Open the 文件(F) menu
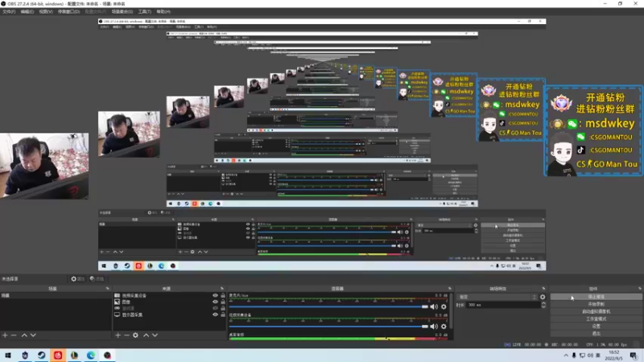Viewport: 644px width, 362px height. click(9, 11)
